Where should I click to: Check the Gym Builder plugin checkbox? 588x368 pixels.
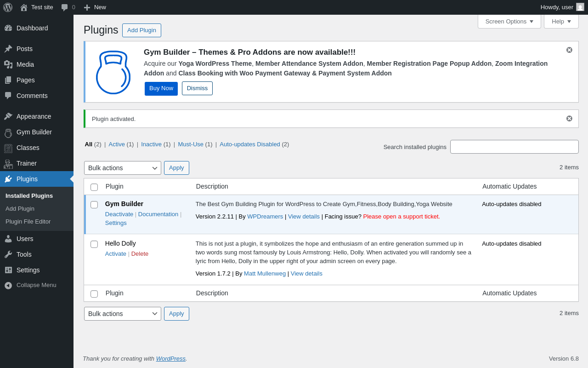(x=94, y=205)
